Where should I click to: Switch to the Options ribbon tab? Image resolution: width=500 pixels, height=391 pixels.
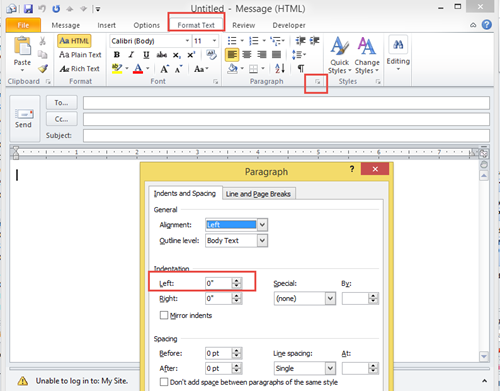tap(146, 25)
